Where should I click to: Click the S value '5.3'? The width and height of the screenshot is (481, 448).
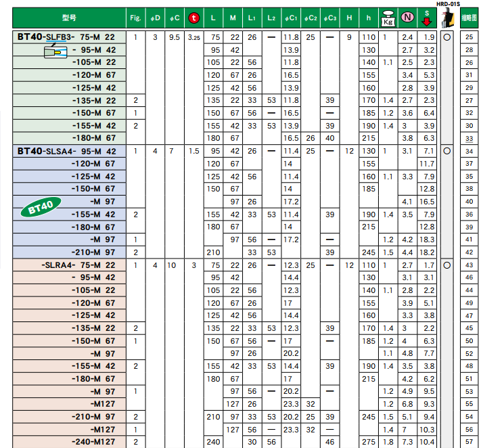(429, 75)
